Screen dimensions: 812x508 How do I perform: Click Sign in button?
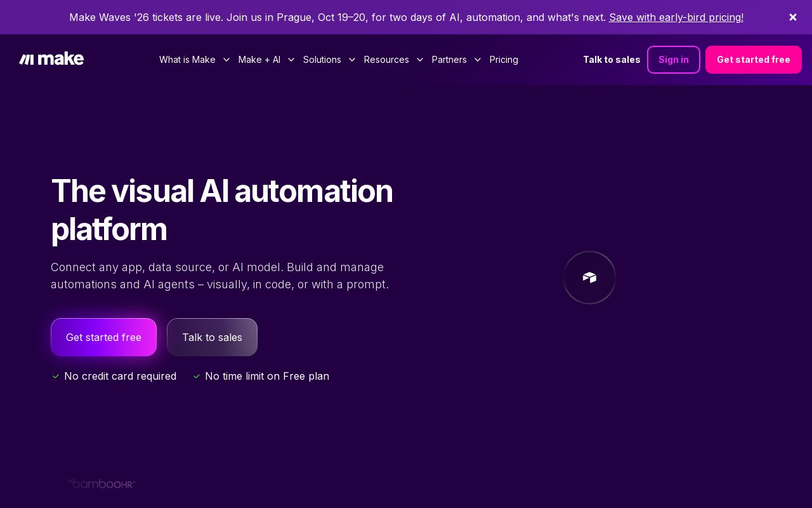674,60
